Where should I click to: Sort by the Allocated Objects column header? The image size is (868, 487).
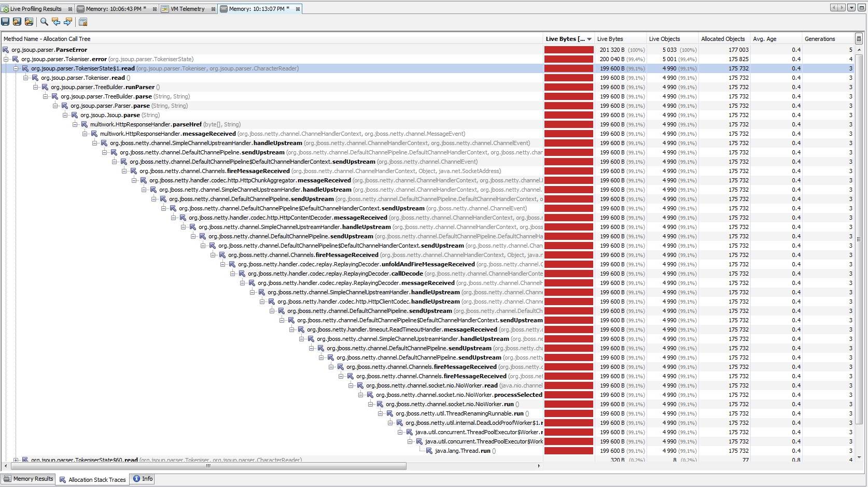tap(723, 39)
